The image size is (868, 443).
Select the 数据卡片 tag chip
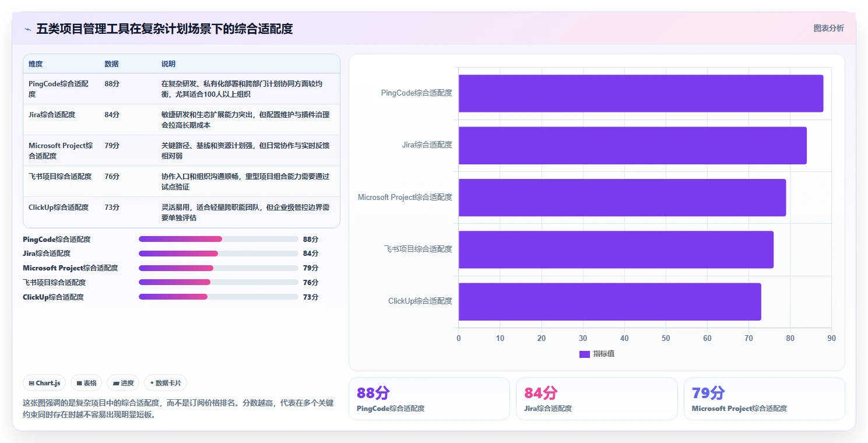coord(166,383)
